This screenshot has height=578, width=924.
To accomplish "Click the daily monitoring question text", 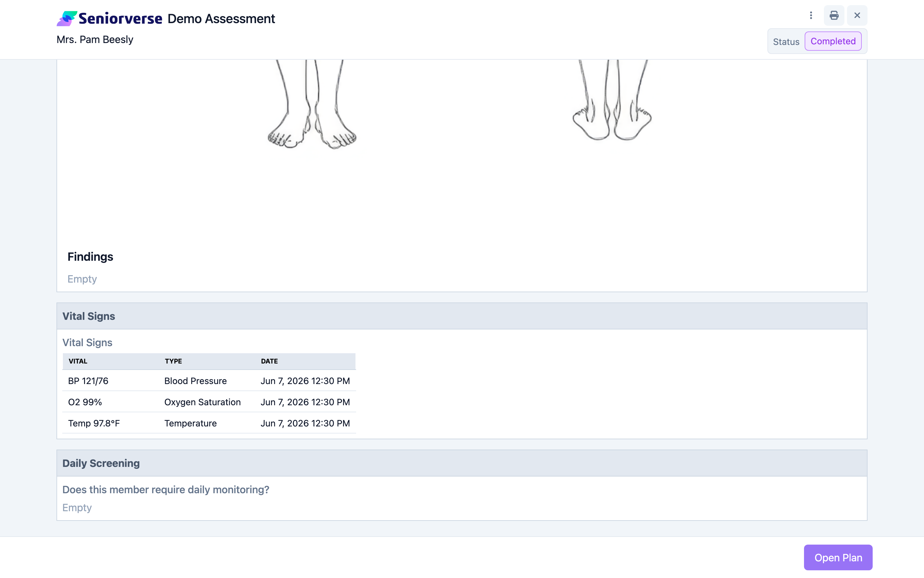I will (166, 490).
